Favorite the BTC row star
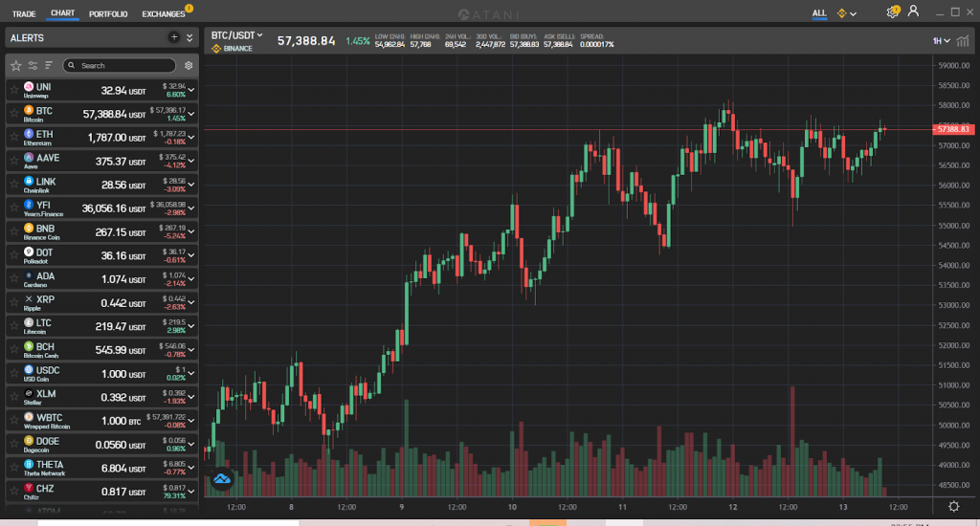 point(13,114)
